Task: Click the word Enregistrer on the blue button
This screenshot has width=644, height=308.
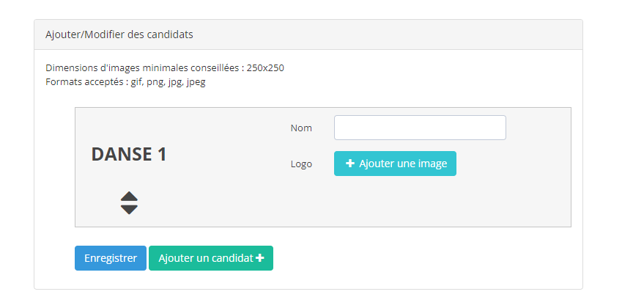Action: (111, 258)
